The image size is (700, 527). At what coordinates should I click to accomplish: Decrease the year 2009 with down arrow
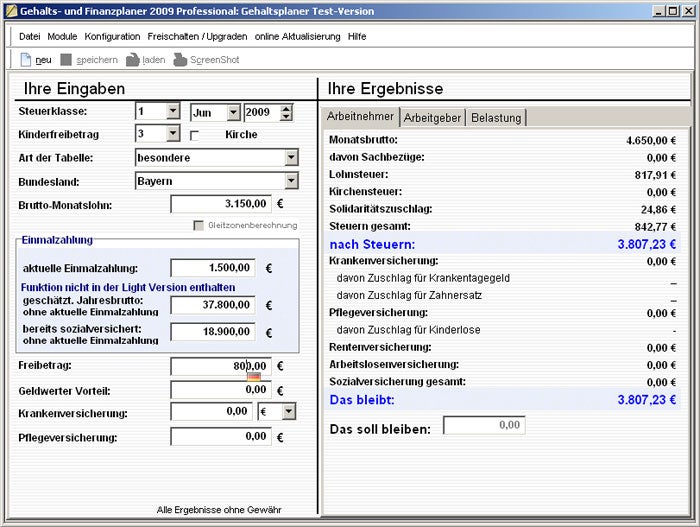coord(287,117)
